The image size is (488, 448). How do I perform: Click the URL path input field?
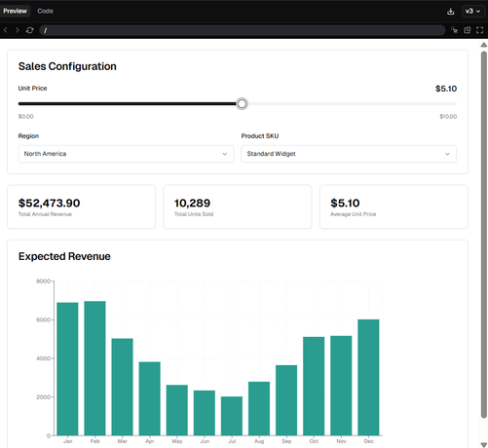click(243, 30)
